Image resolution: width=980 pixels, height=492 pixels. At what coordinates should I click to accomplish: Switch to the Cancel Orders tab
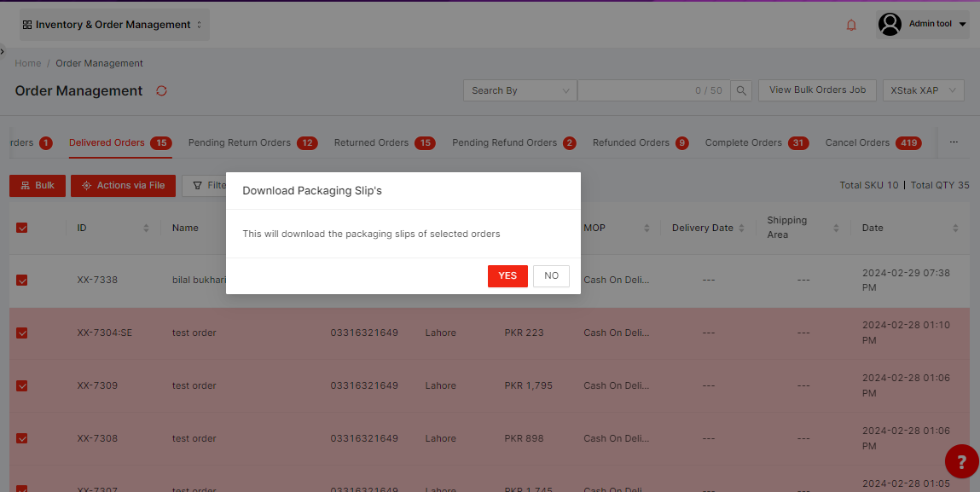pos(857,142)
